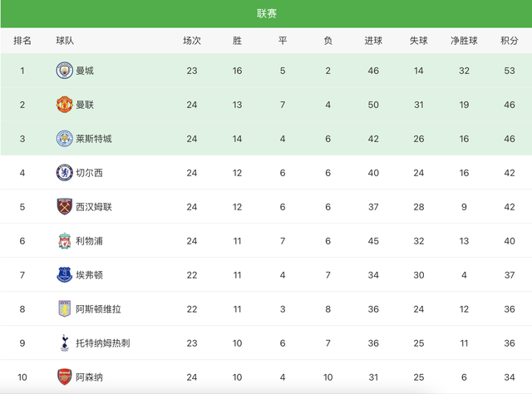
Task: Open the 莱斯特城 team name link
Action: point(94,139)
